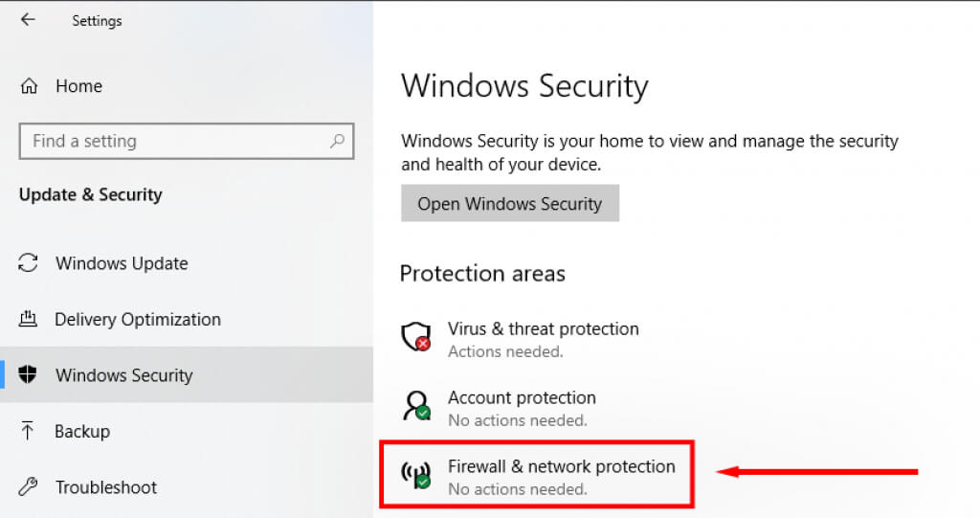Open Virus & threat protection
This screenshot has height=518, width=980.
coord(543,328)
